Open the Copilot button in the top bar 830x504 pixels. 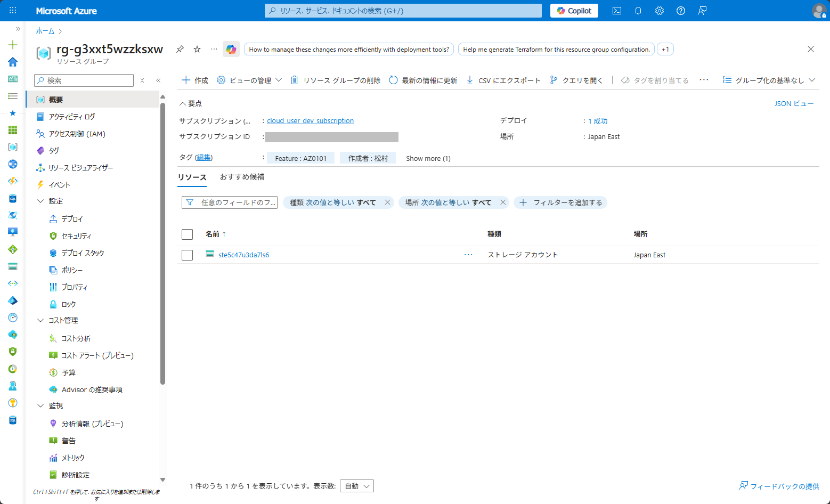coord(574,10)
